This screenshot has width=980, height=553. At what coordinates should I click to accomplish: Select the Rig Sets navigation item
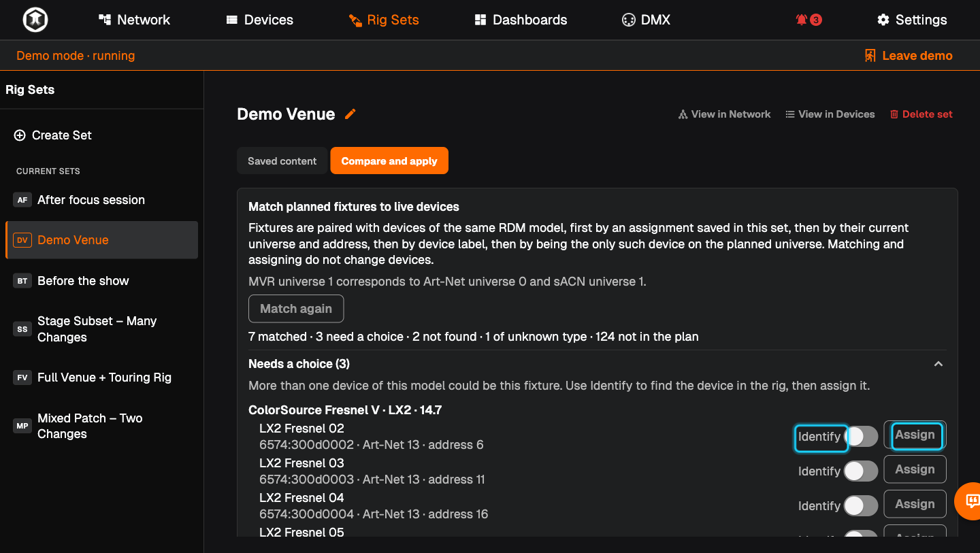tap(384, 20)
